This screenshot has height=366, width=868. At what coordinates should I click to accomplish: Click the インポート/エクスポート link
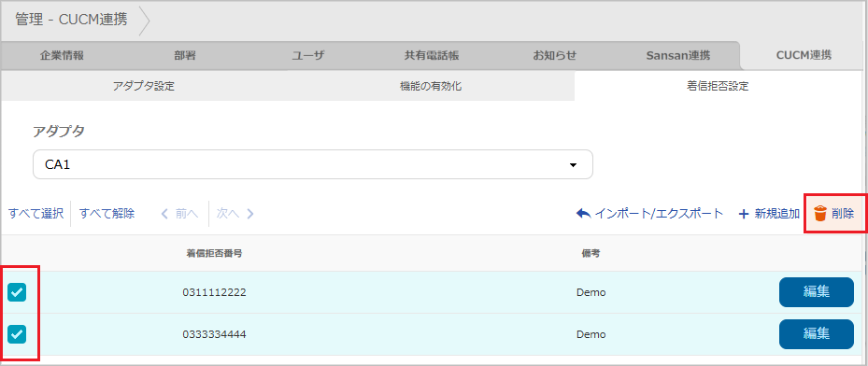pyautogui.click(x=659, y=214)
